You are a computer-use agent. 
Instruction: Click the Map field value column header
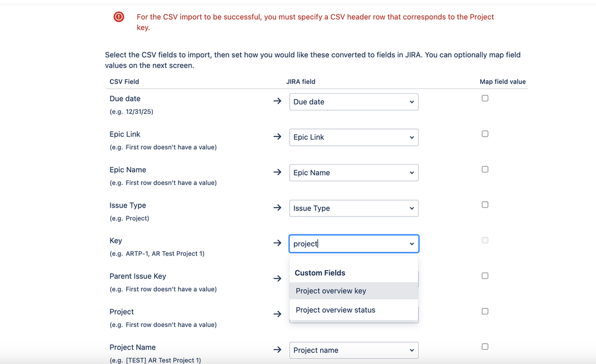[x=502, y=82]
